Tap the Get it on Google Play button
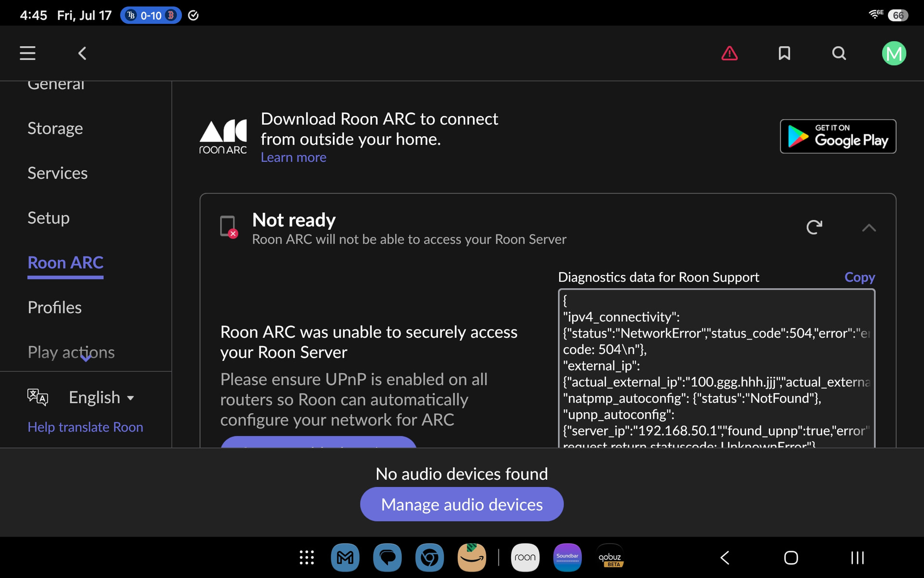The width and height of the screenshot is (924, 578). click(x=838, y=136)
